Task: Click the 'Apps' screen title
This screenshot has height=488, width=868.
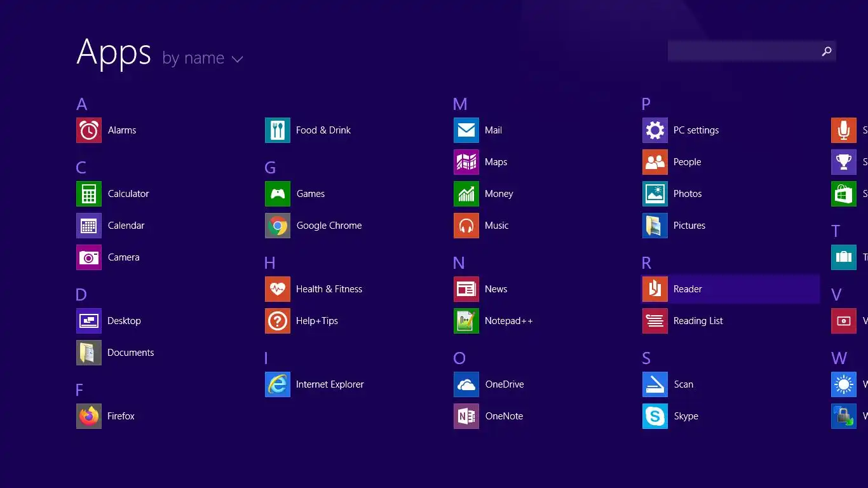Action: pos(114,52)
